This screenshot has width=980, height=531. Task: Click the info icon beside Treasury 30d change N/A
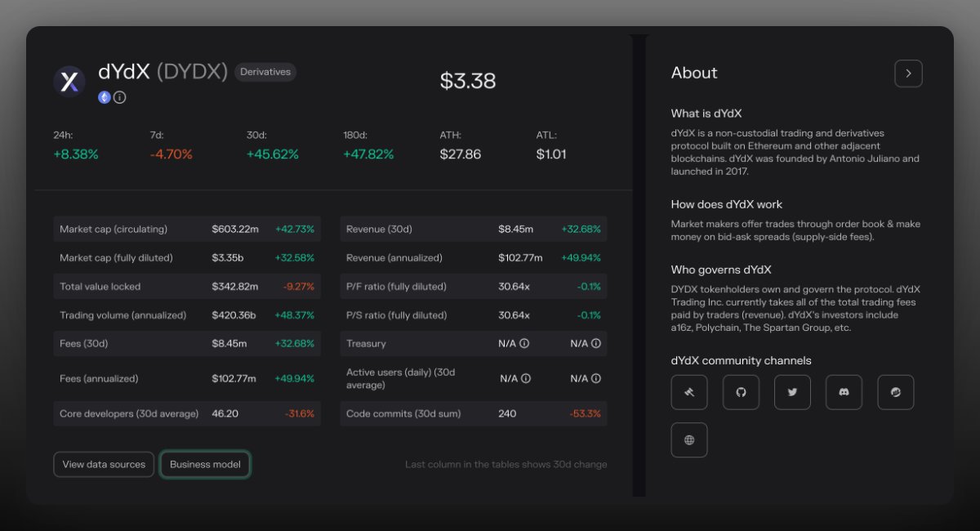(x=596, y=344)
